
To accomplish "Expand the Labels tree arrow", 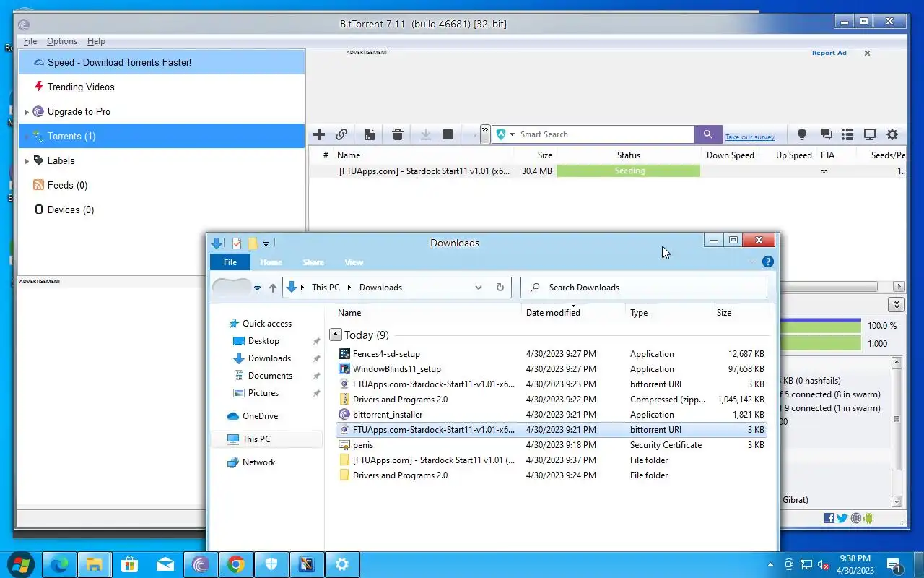I will (27, 161).
